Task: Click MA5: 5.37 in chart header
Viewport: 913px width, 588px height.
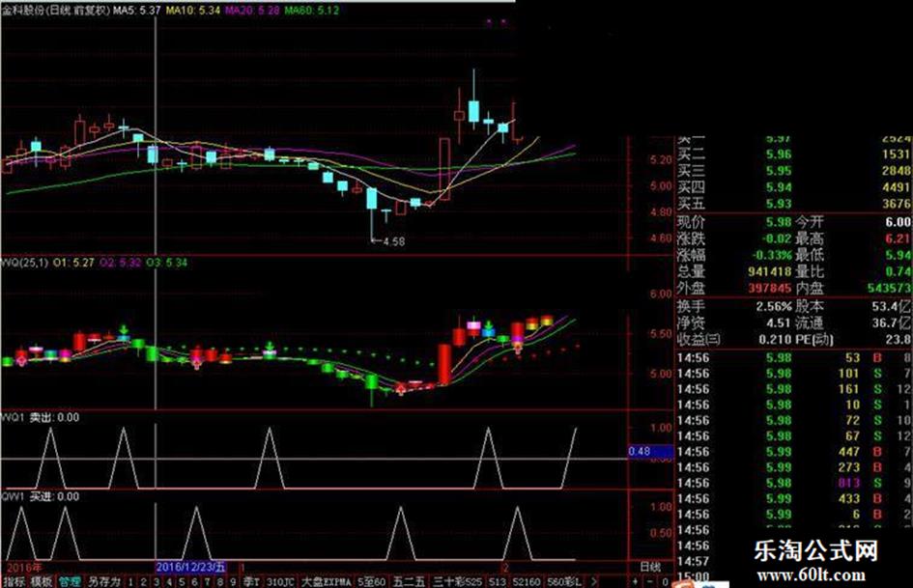Action: [137, 10]
